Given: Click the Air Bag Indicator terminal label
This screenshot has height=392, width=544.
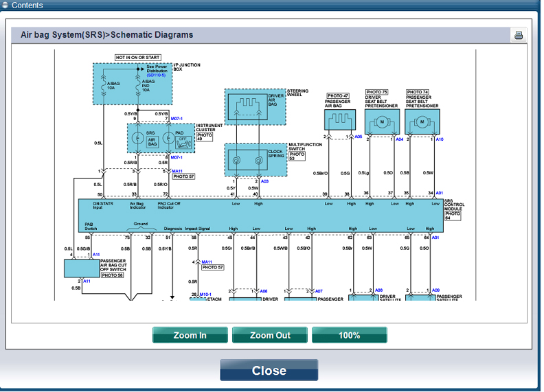Looking at the screenshot, I should click(137, 205).
